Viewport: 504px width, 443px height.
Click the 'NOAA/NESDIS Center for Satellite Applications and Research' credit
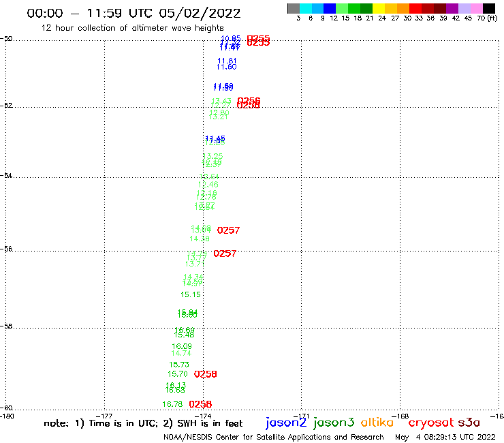274,437
